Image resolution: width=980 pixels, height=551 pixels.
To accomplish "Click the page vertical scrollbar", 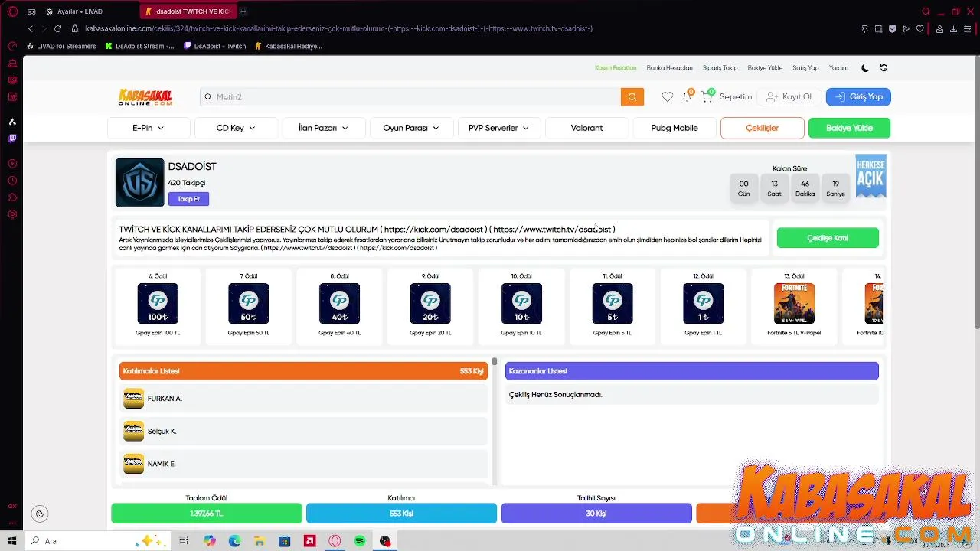I will 976,191.
